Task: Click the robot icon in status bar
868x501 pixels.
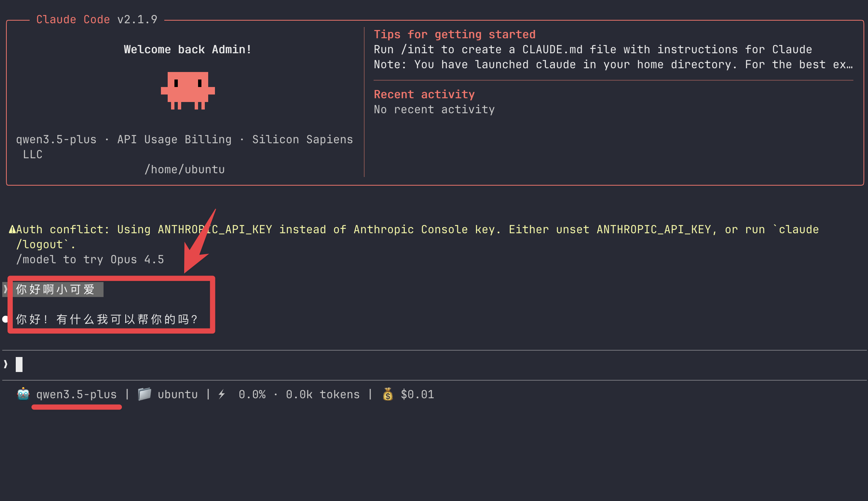Action: point(23,394)
